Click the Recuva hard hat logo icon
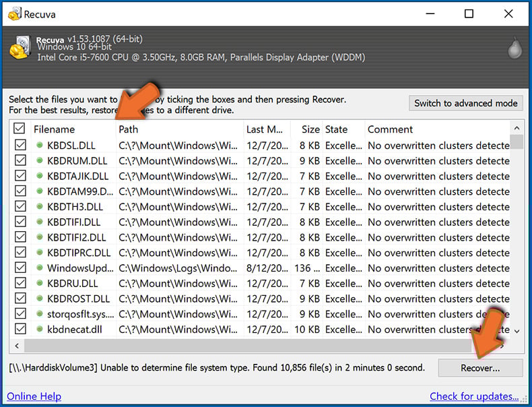Image resolution: width=532 pixels, height=407 pixels. coord(18,49)
